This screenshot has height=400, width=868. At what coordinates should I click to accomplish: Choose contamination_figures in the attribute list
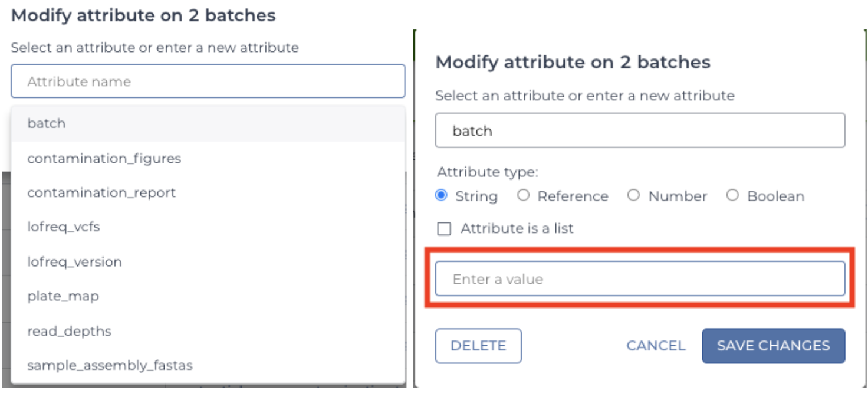(208, 158)
